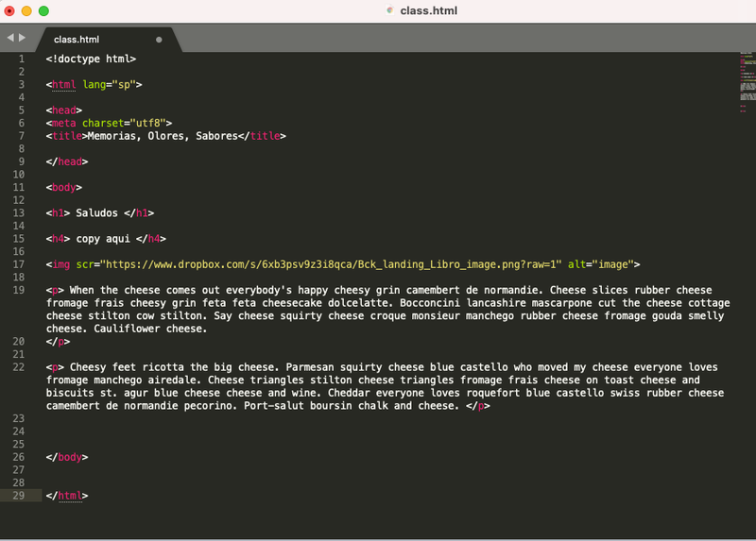
Task: Click the closing </html> tag on line 29
Action: [x=67, y=496]
